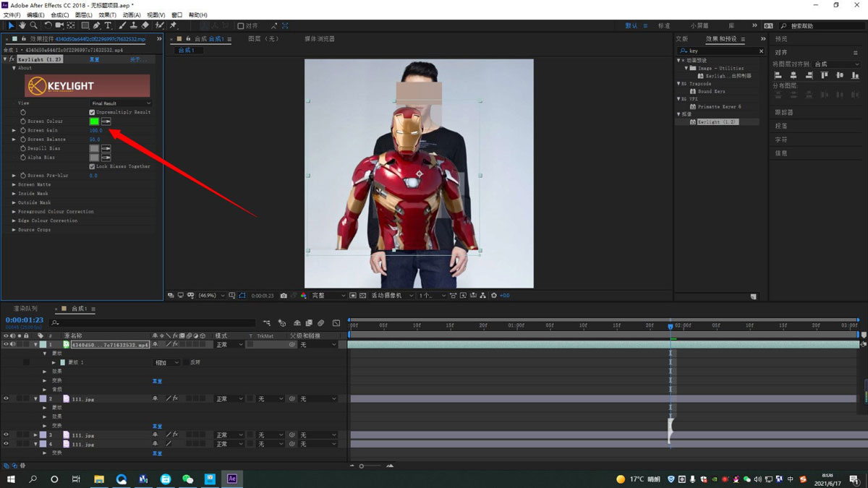The width and height of the screenshot is (868, 488).
Task: Switch to the 渲染队列 tab
Action: pyautogui.click(x=25, y=309)
